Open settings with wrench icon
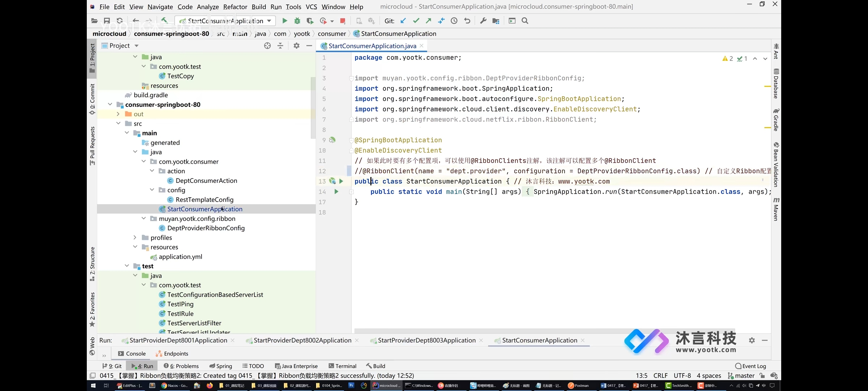 point(483,21)
